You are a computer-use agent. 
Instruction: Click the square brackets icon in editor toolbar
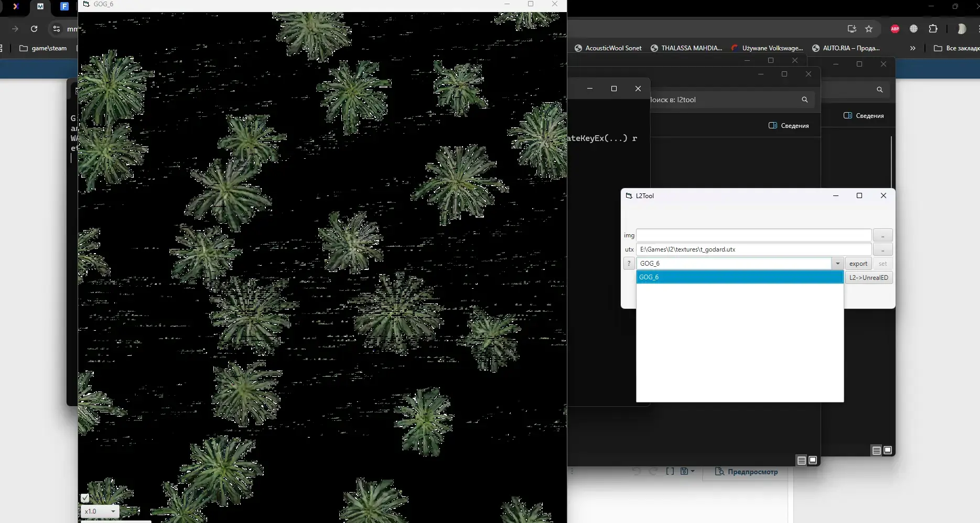[670, 471]
